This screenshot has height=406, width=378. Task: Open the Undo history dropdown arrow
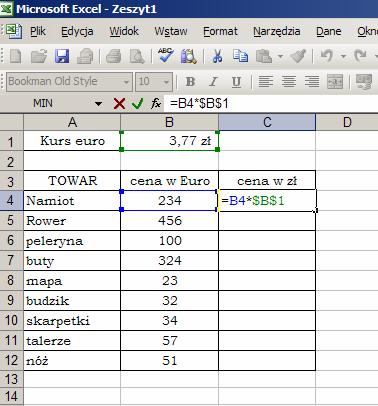[x=343, y=56]
